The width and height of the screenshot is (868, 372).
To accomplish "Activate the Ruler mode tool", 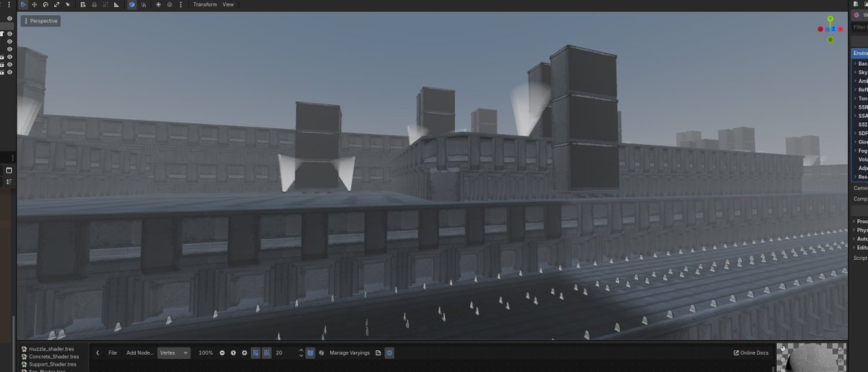I will 116,4.
